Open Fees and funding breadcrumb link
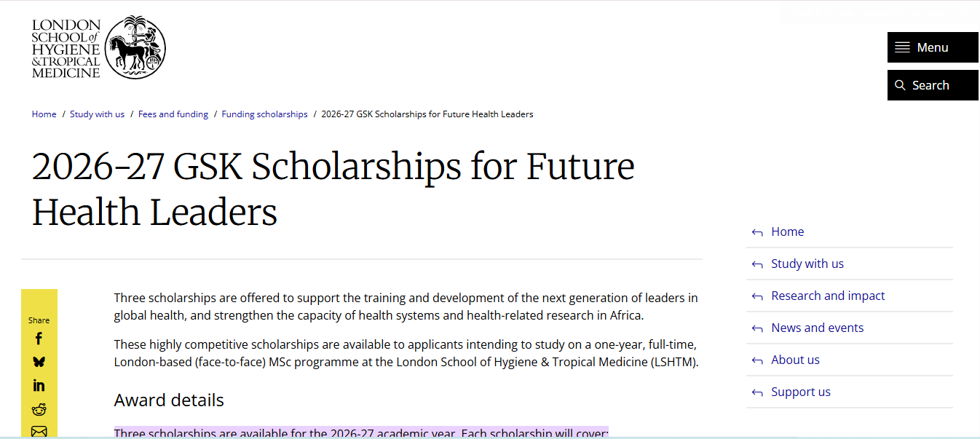This screenshot has height=439, width=980. tap(173, 114)
